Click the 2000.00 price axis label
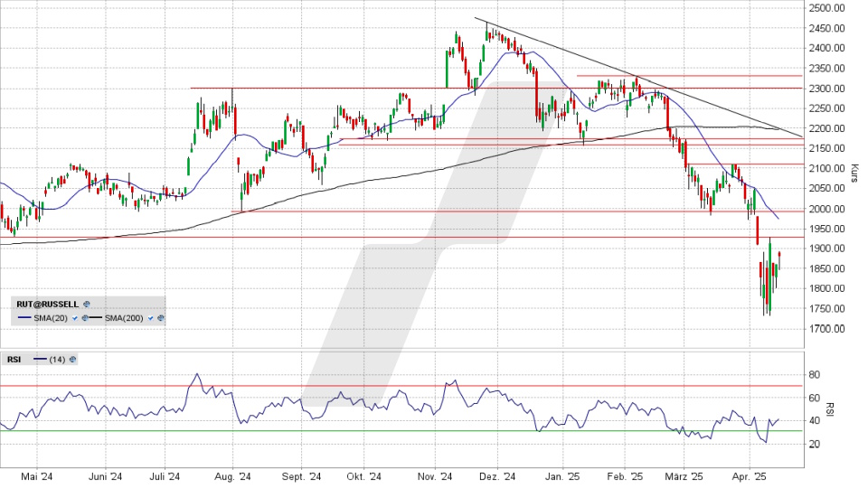The image size is (868, 488). coord(826,209)
